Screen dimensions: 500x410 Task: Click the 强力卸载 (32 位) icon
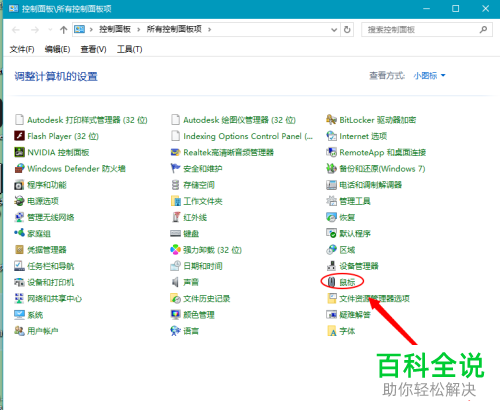175,250
